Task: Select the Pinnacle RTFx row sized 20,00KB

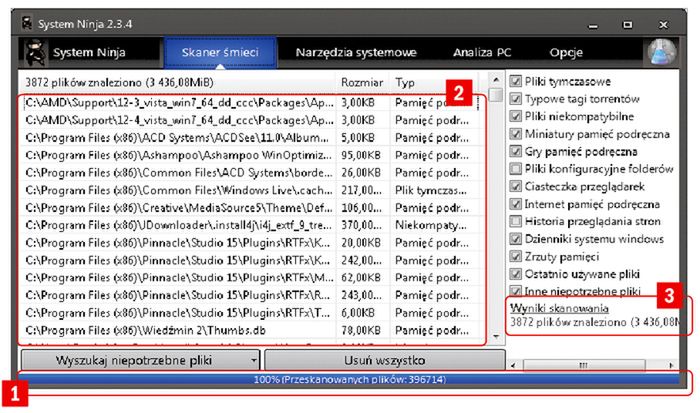Action: (x=251, y=243)
